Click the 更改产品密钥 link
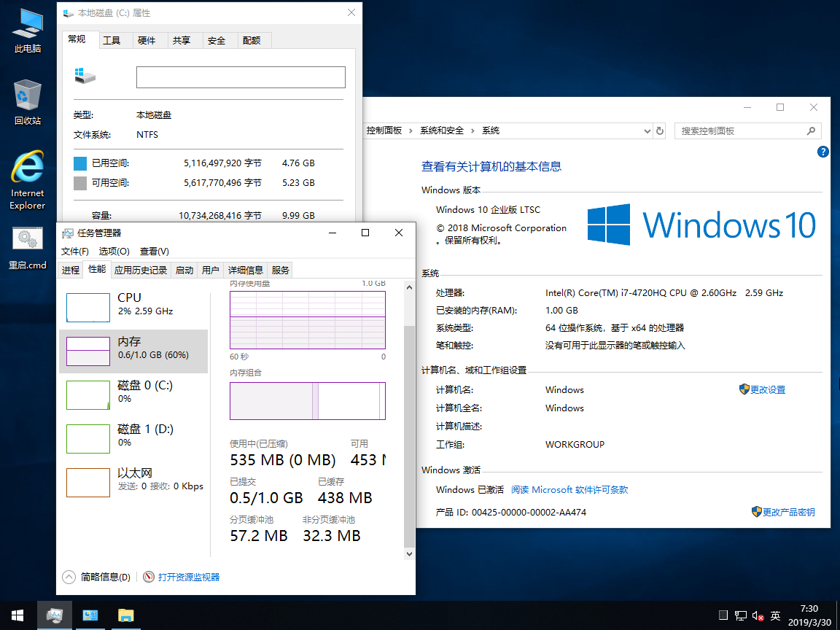Screen dimensions: 840x630 click(x=788, y=512)
